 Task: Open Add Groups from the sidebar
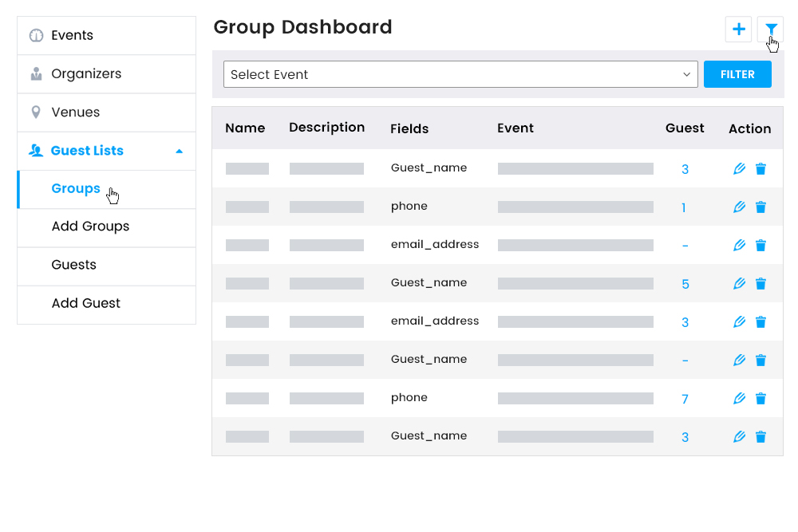[89, 227]
